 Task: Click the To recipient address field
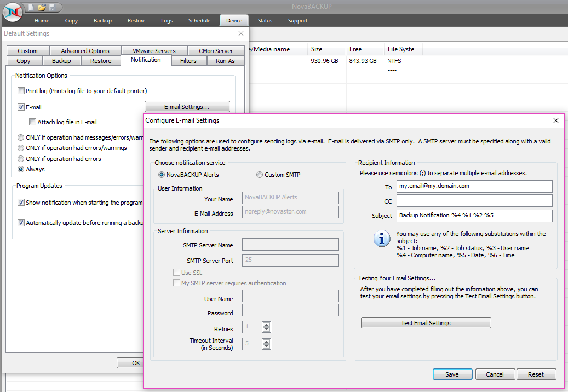point(474,186)
